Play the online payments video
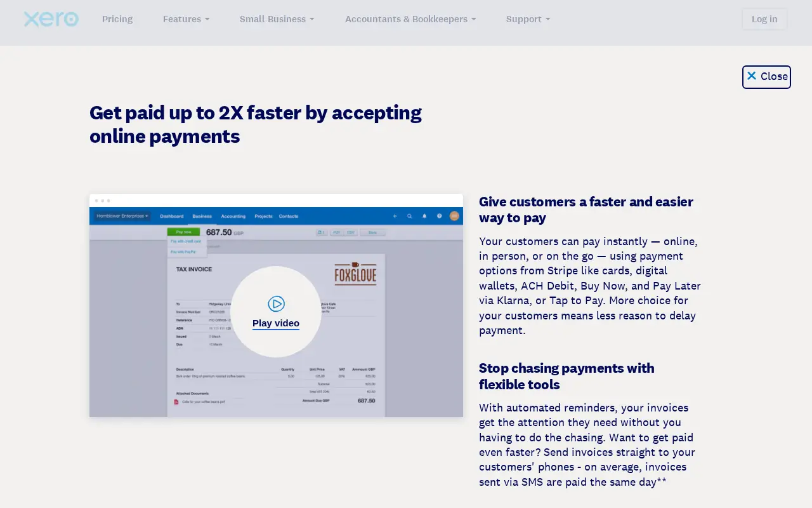 tap(276, 312)
